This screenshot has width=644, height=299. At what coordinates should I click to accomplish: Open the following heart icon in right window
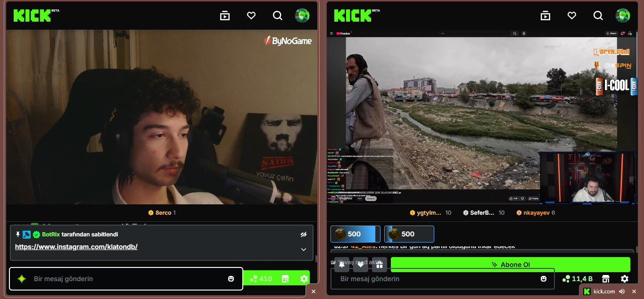pyautogui.click(x=572, y=16)
